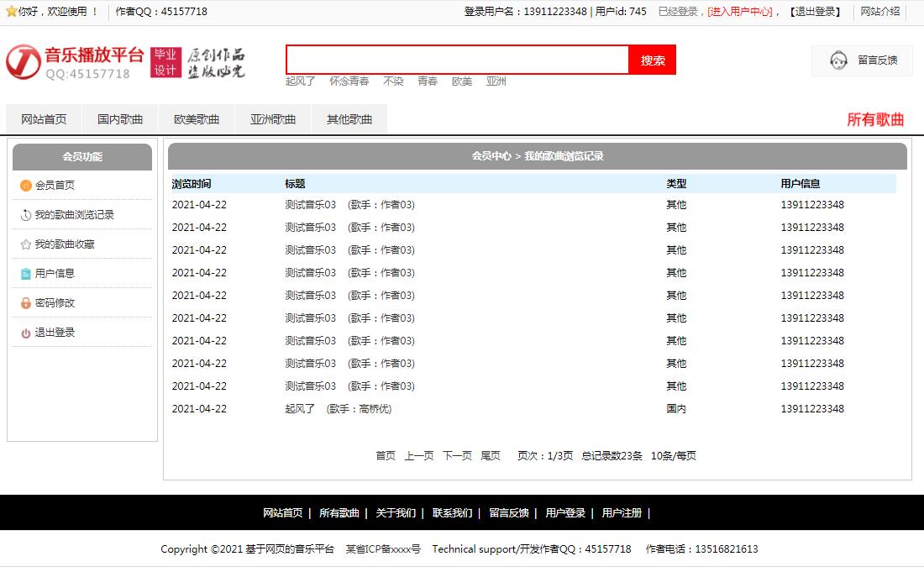Click hot keyword 起风了 under search
Image resolution: width=924 pixels, height=572 pixels.
point(301,81)
